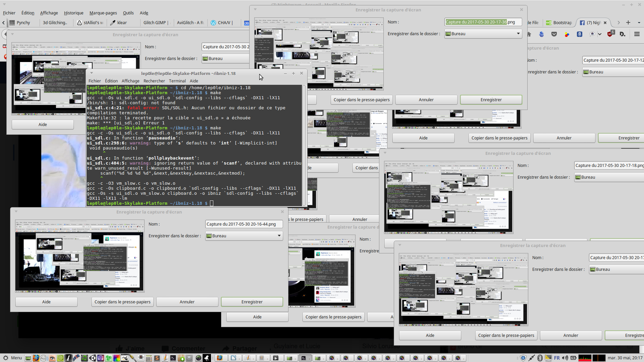Click the volume speaker tray icon
The width and height of the screenshot is (644, 362).
tap(565, 358)
